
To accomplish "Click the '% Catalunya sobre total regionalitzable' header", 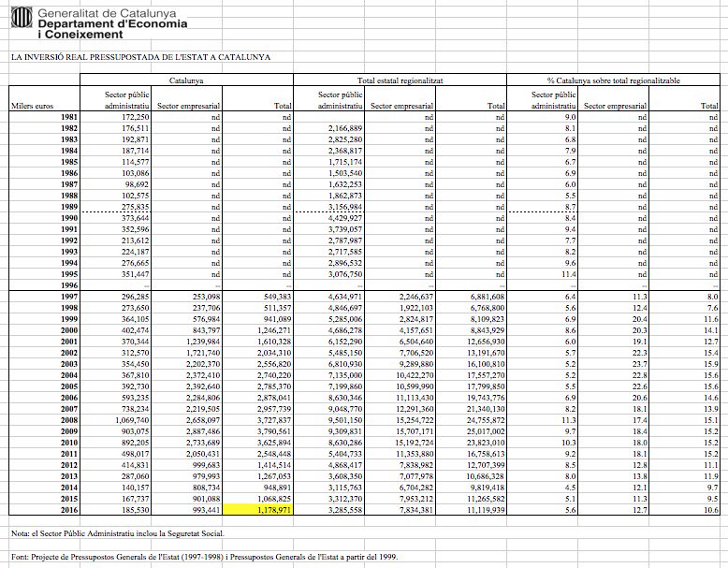I will coord(613,80).
